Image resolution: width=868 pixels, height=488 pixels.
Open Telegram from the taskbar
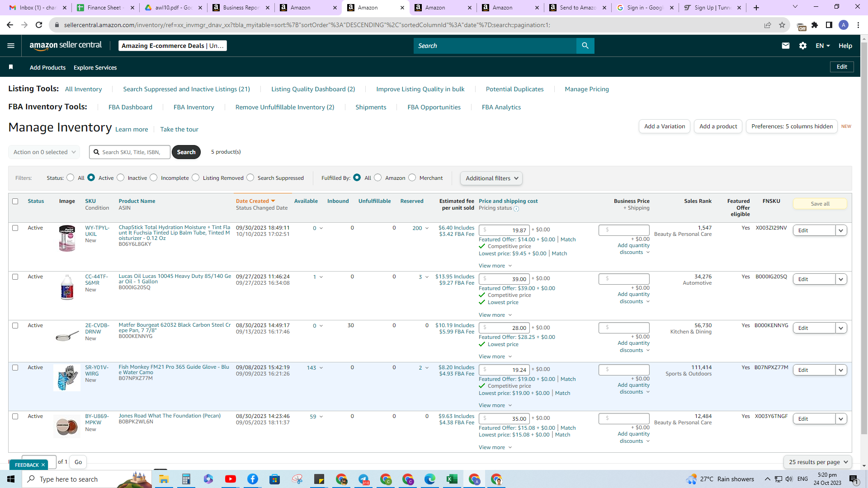coord(363,479)
